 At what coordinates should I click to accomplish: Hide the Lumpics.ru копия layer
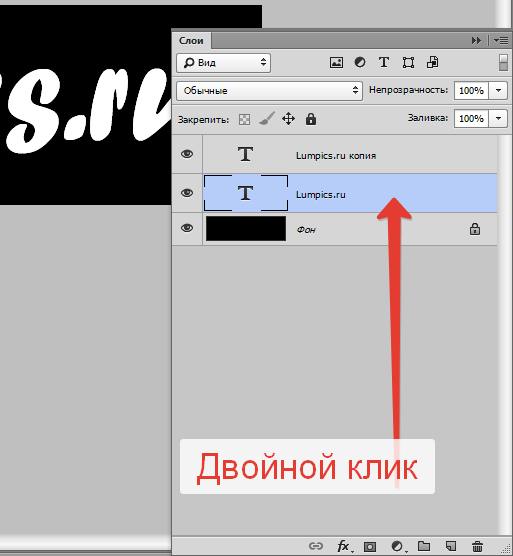[x=187, y=154]
